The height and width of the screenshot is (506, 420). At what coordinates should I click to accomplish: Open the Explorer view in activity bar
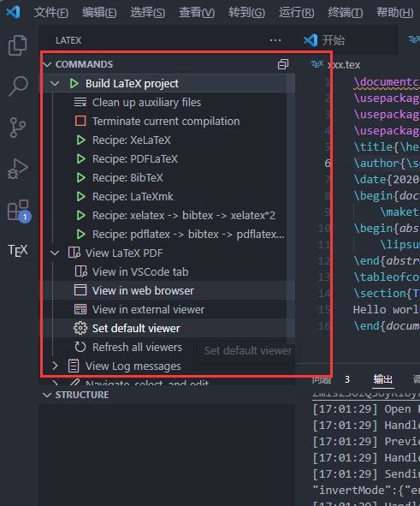17,45
